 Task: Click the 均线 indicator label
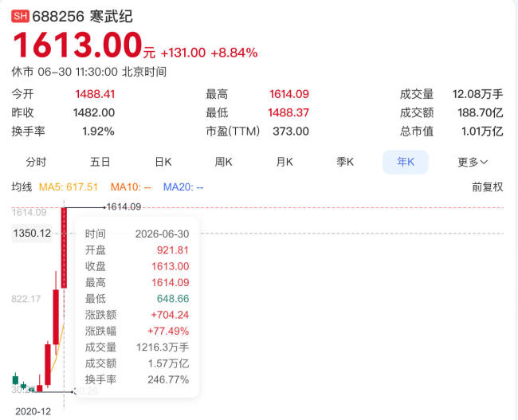[22, 187]
